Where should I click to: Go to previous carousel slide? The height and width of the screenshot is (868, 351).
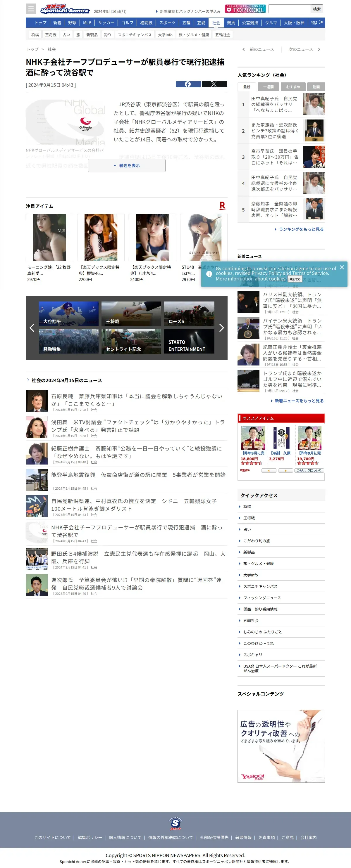click(32, 328)
